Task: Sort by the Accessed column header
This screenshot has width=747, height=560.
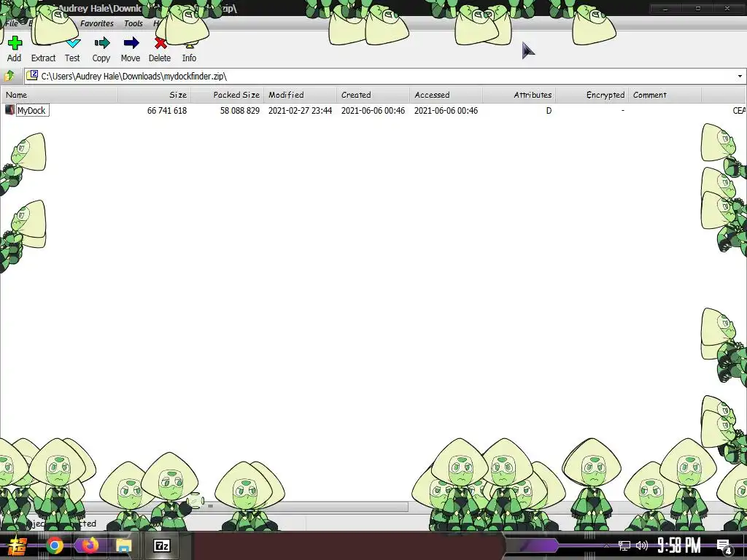Action: coord(446,95)
